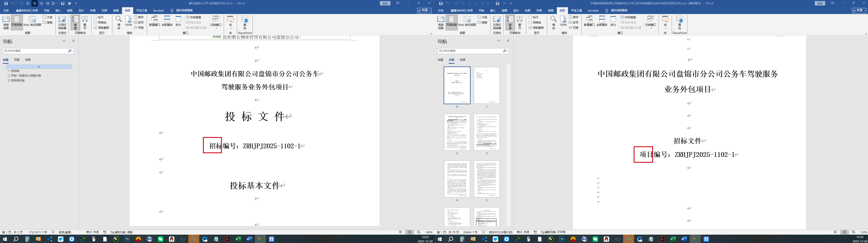Click 拆分 split icon in right window
This screenshot has width=868, height=243.
613,21
